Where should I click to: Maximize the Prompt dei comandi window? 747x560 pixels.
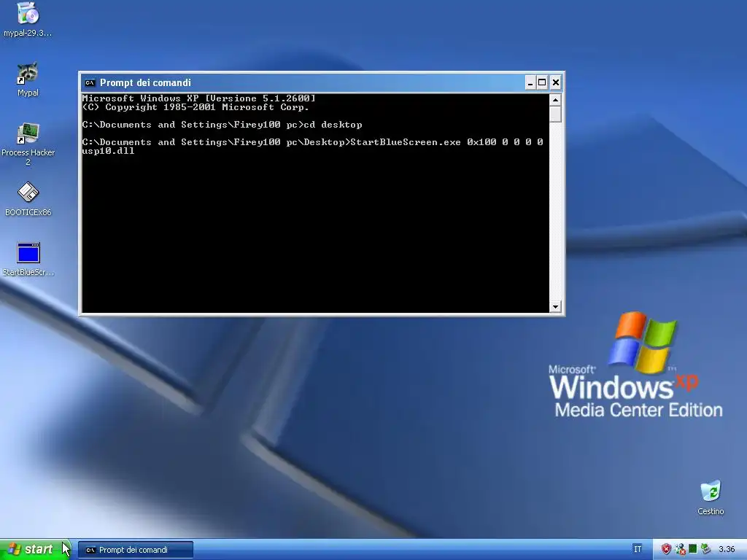pyautogui.click(x=542, y=83)
